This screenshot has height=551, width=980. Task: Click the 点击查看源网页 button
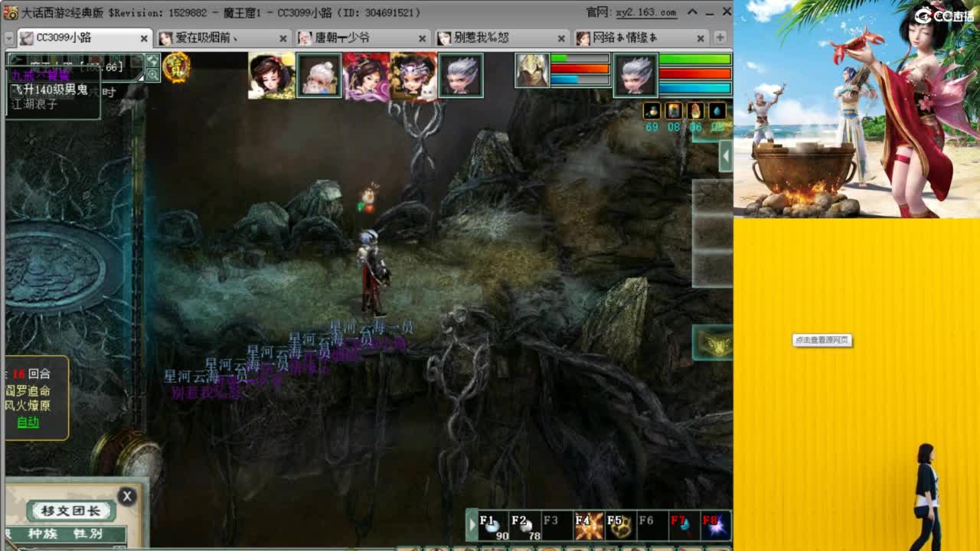(x=822, y=340)
